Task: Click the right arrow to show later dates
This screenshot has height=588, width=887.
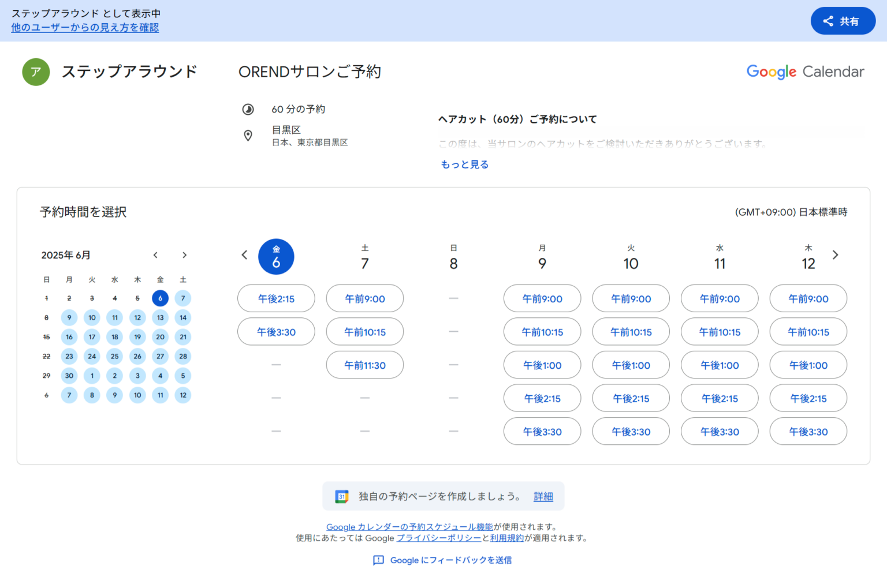Action: click(835, 254)
